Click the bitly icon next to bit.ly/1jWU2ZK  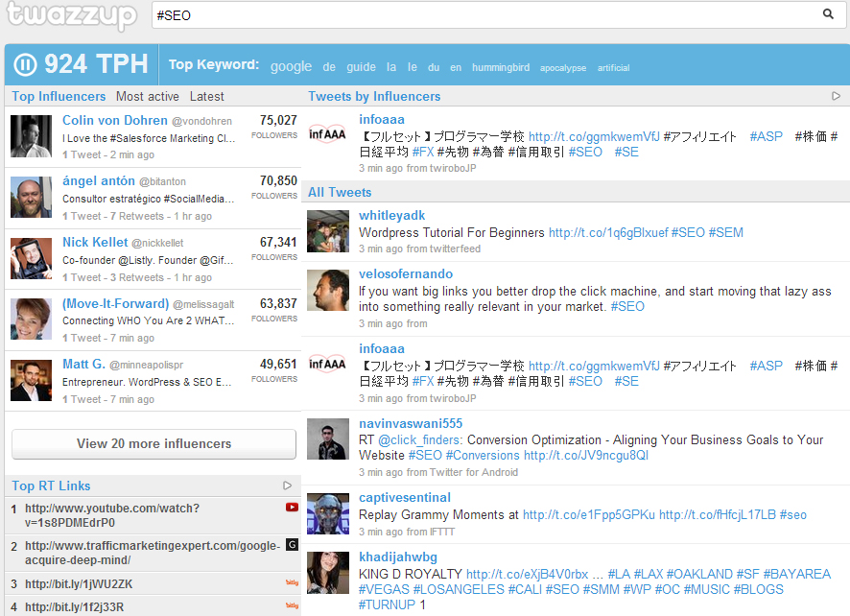click(x=293, y=582)
